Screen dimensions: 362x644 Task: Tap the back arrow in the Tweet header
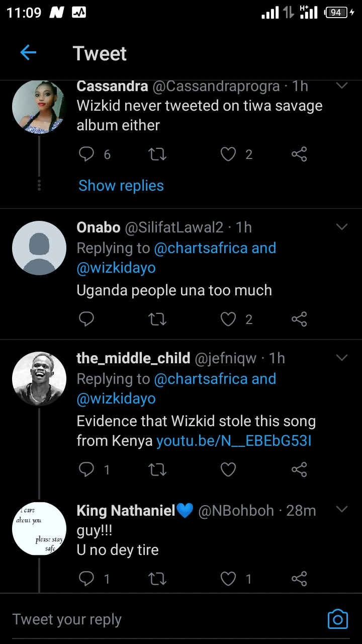pyautogui.click(x=28, y=52)
